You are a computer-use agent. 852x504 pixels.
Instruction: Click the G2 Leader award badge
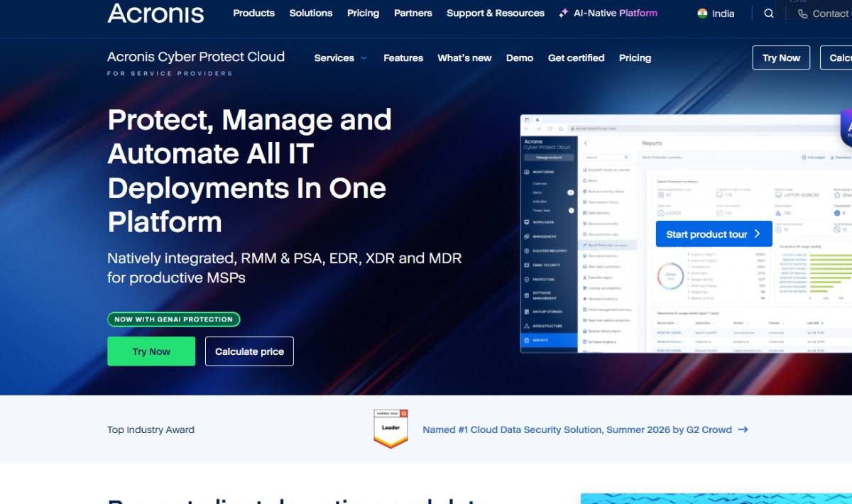(x=390, y=429)
